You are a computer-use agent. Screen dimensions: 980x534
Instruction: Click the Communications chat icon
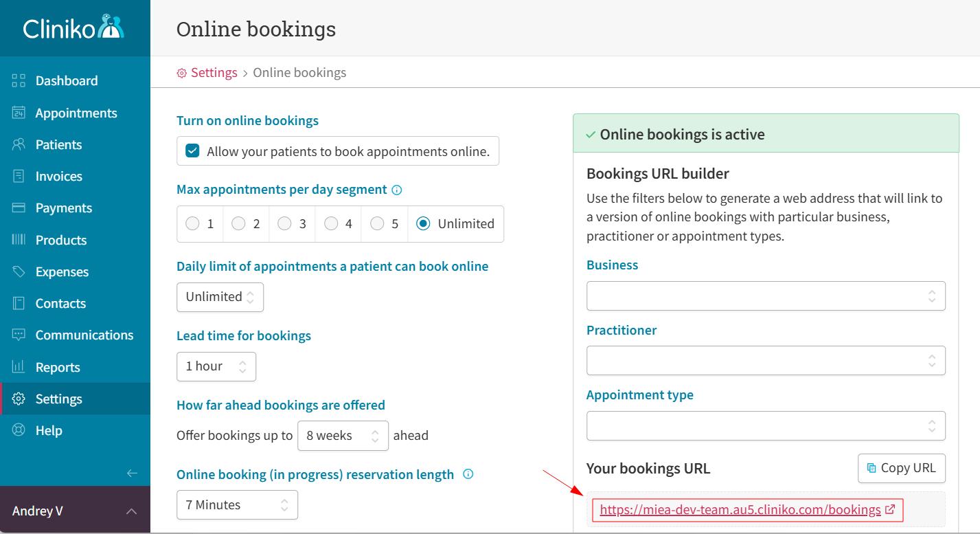click(x=18, y=335)
